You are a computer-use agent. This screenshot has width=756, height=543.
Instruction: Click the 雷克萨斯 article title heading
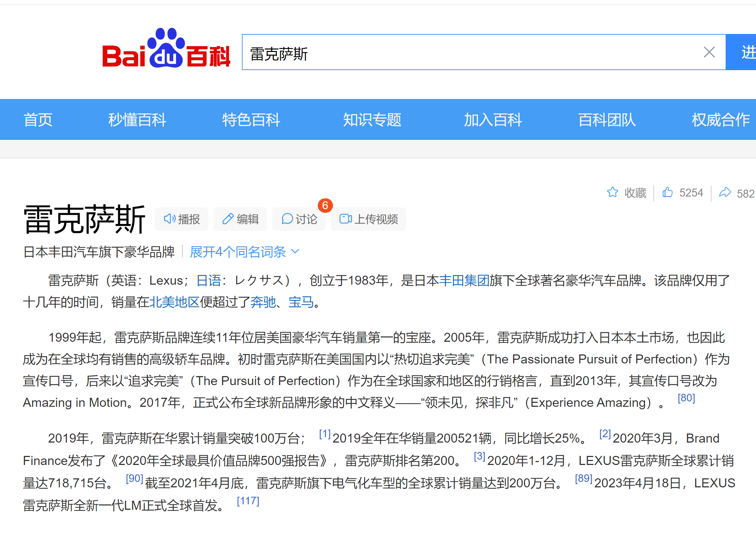pos(84,219)
